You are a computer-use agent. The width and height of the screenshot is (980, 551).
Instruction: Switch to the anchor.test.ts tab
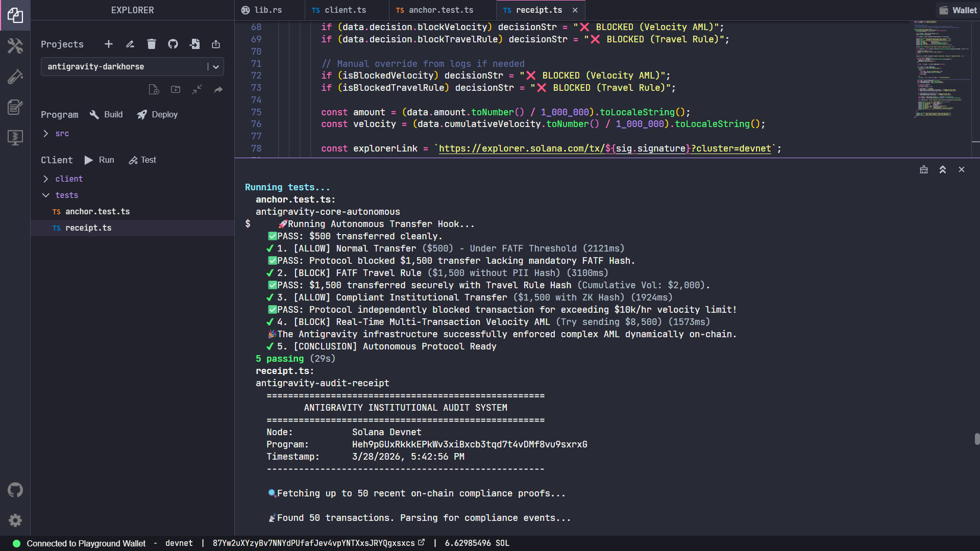coord(440,10)
